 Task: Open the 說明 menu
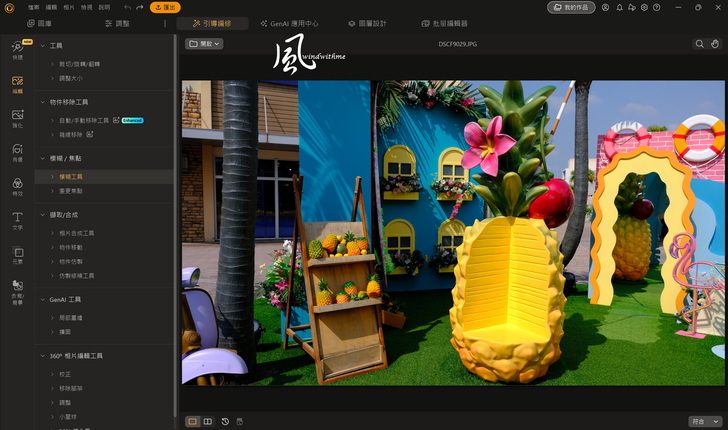click(x=104, y=7)
